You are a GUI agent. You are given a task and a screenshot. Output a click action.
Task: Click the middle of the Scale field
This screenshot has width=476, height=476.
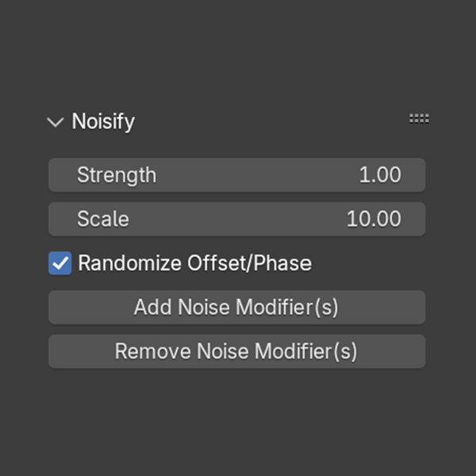[x=238, y=219]
